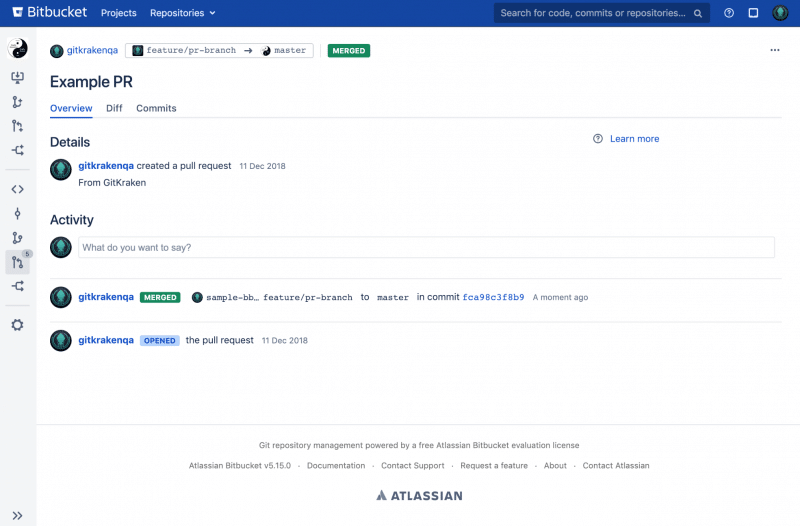Click Atlassian Bitbucket v5.15.0 version text
Viewport: 800px width, 526px height.
coord(240,466)
